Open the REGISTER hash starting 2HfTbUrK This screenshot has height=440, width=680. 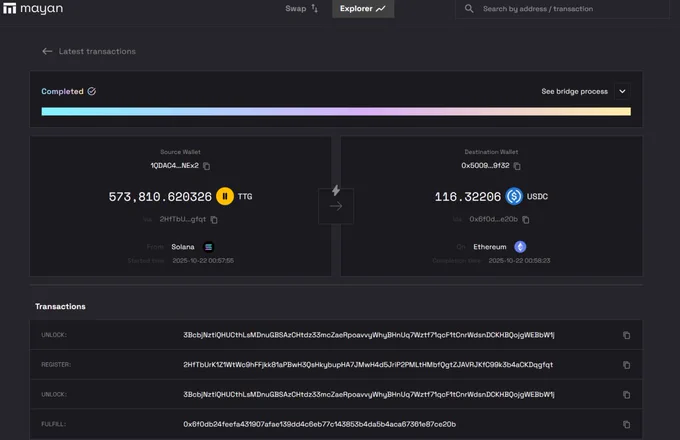(x=368, y=365)
